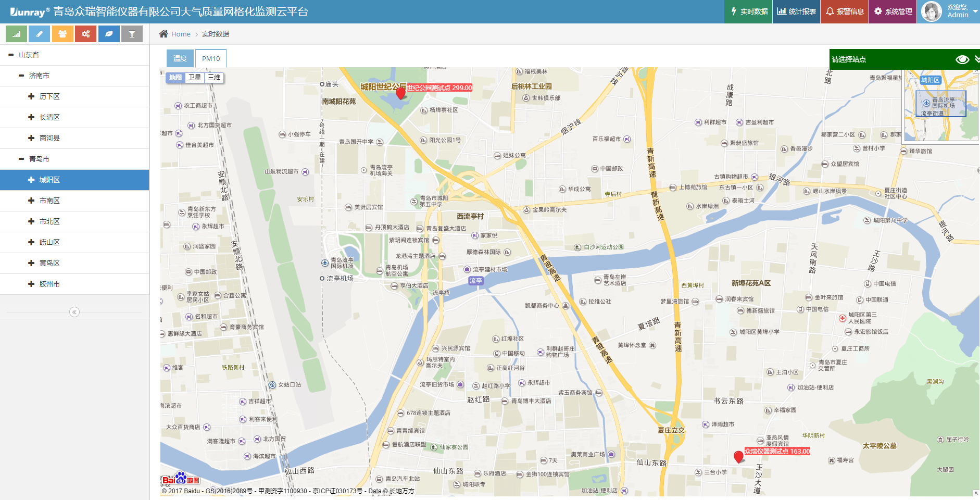Click the 流亭 blue label on map
Viewport: 980px width, 500px height.
[476, 280]
